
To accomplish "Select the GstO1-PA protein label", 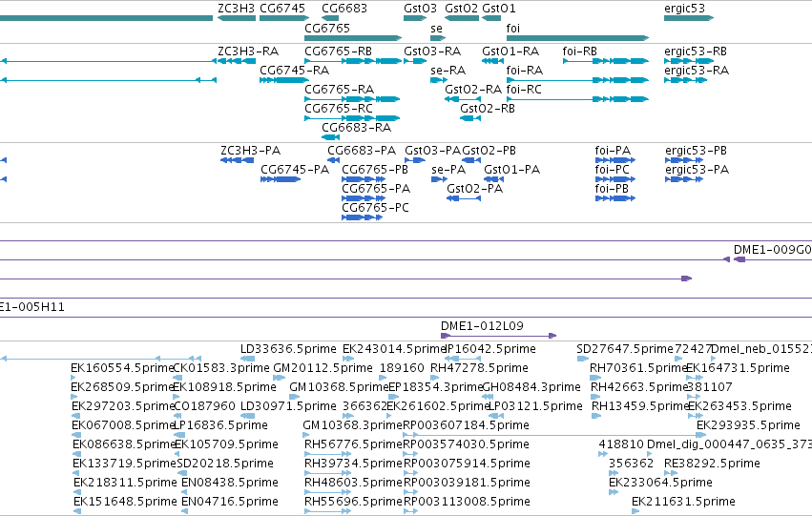I will 512,170.
